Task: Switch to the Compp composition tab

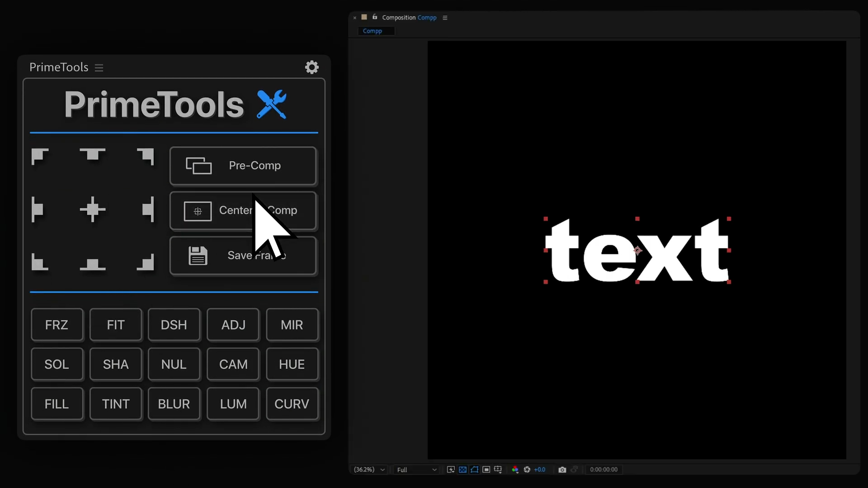Action: pos(376,31)
